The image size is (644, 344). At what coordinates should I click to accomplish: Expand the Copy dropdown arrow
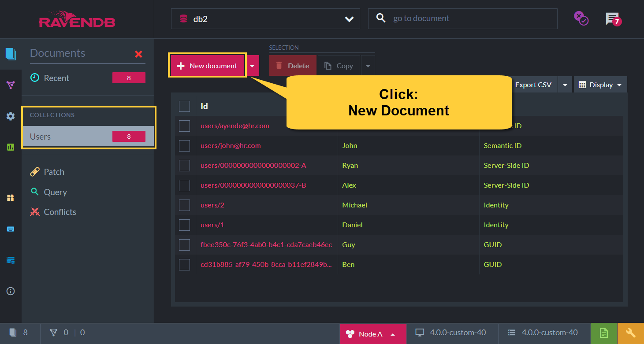pos(368,66)
